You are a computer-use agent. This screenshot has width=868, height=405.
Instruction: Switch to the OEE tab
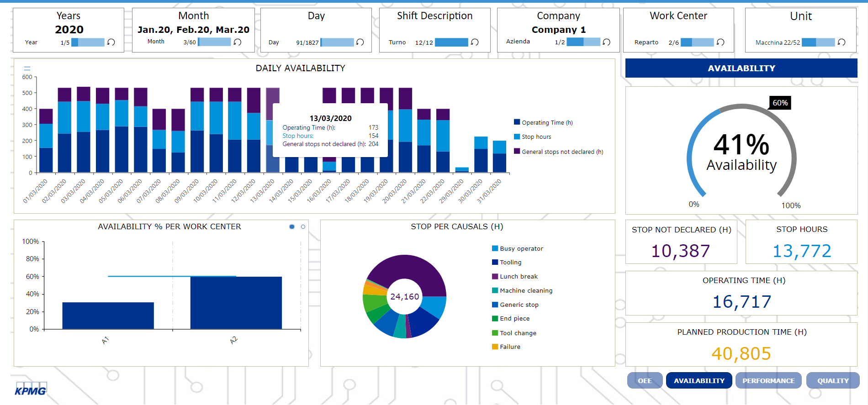[645, 380]
